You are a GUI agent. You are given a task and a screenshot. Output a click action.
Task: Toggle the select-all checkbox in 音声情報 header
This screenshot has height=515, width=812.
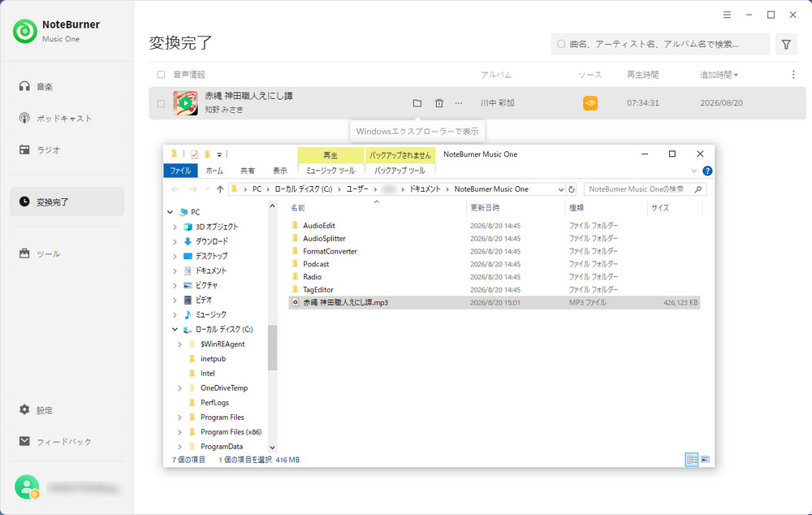click(161, 75)
